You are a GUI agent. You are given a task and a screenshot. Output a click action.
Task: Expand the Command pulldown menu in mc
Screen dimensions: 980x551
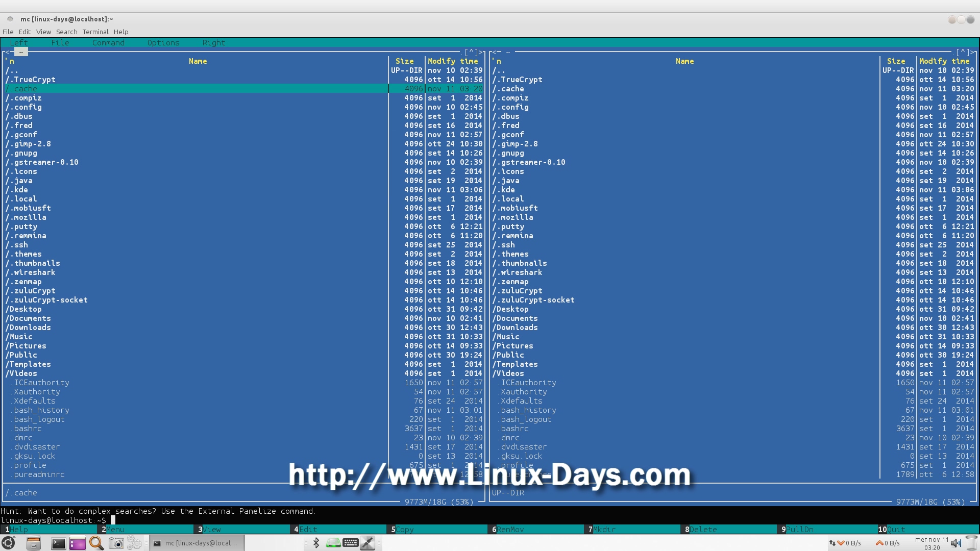(108, 43)
